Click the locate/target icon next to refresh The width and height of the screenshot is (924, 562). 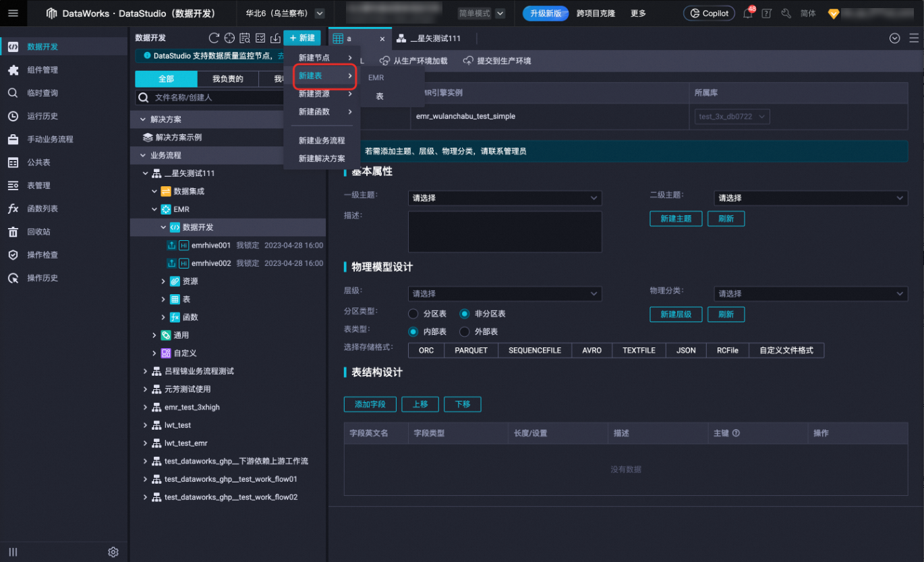coord(229,38)
